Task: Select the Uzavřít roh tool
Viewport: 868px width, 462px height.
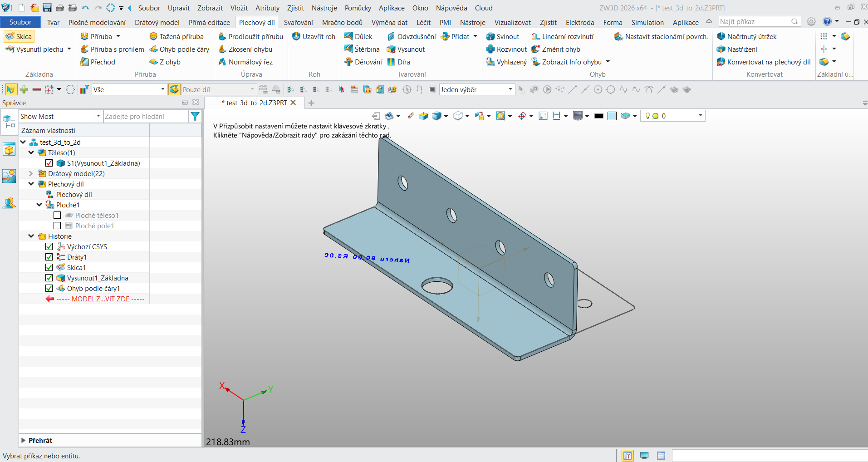Action: (314, 36)
